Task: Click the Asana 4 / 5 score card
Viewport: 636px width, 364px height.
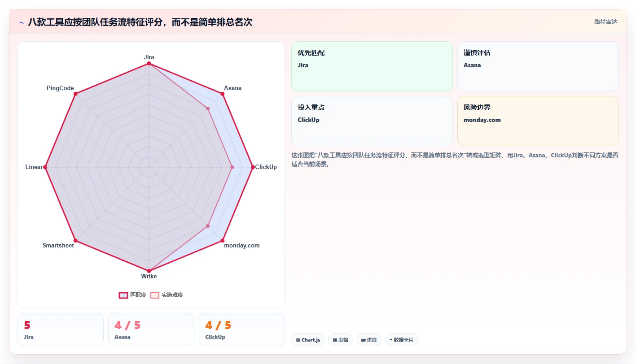Action: 151,329
